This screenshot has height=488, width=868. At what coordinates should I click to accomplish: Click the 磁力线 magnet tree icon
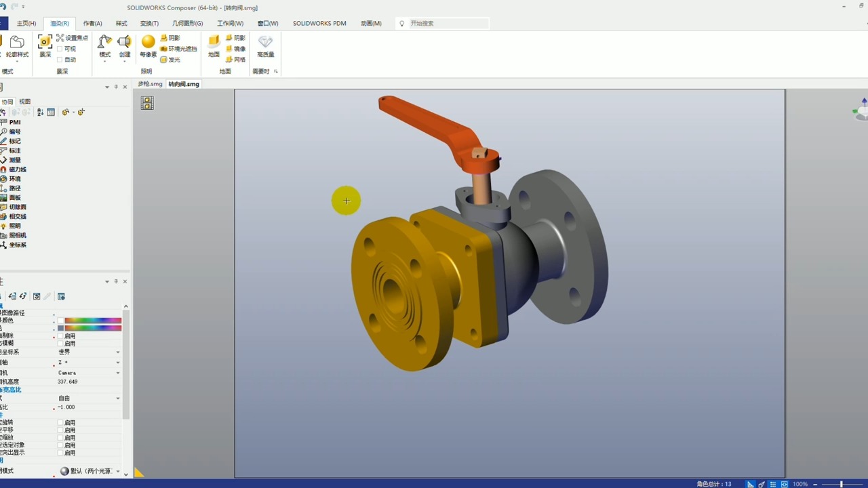[x=3, y=169]
